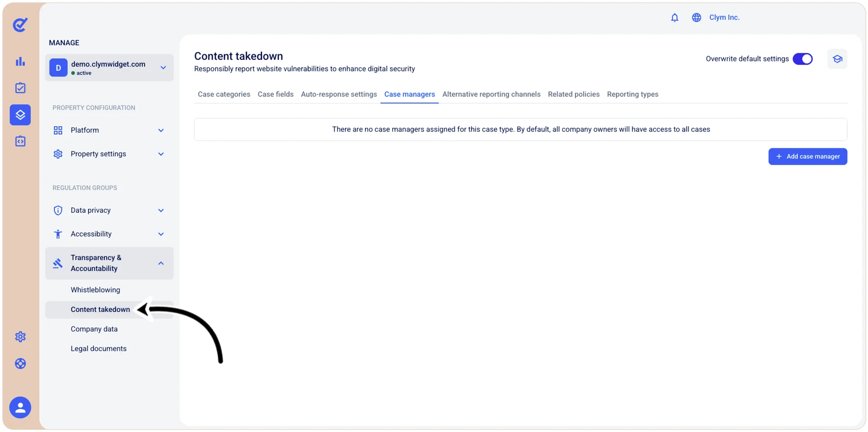The height and width of the screenshot is (432, 868).
Task: Click the Clym logo icon
Action: click(x=20, y=24)
